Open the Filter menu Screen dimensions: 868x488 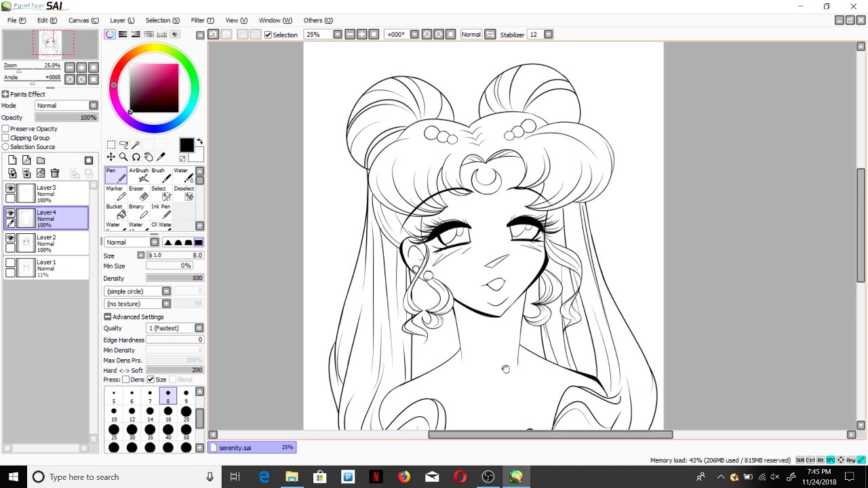tap(202, 20)
